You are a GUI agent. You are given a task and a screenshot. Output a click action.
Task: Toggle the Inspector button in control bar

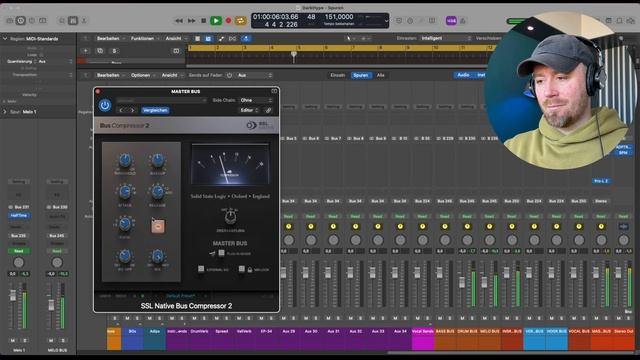point(21,20)
